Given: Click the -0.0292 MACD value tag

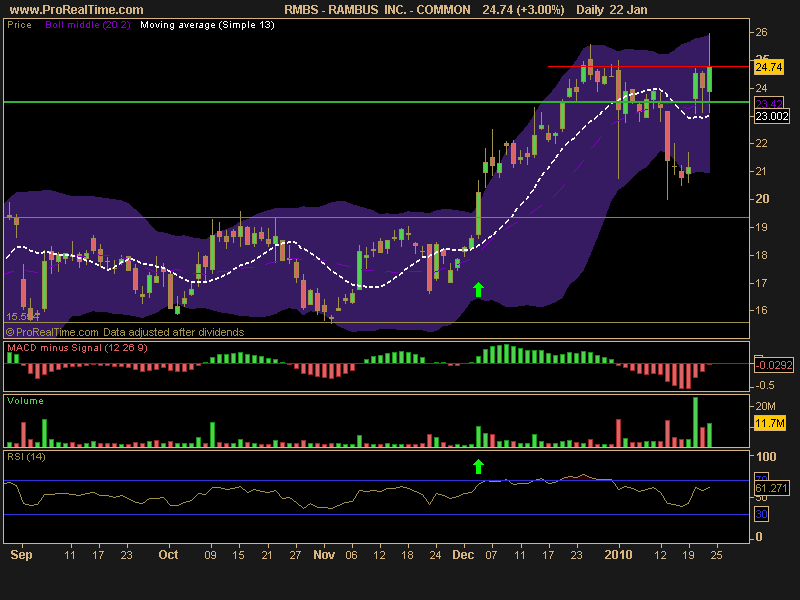Looking at the screenshot, I should [x=774, y=365].
